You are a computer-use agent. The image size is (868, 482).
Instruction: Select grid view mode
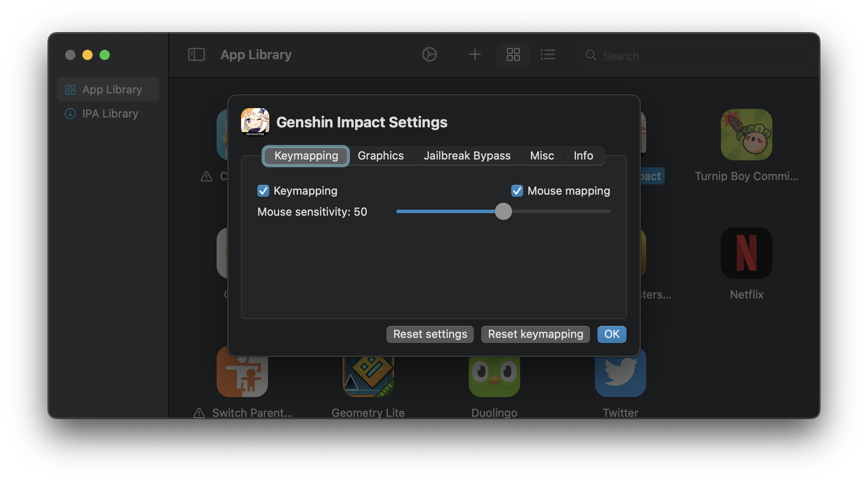(513, 54)
